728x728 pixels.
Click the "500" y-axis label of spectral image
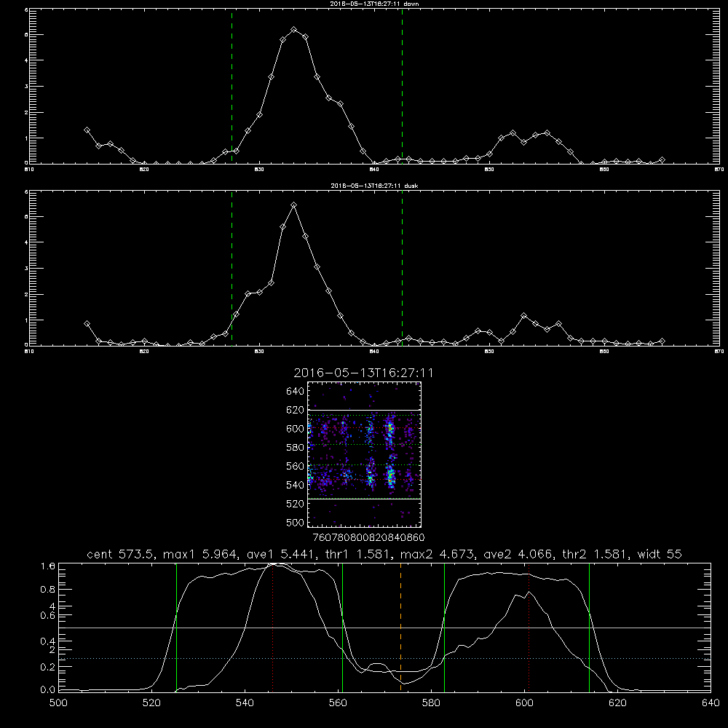point(296,522)
